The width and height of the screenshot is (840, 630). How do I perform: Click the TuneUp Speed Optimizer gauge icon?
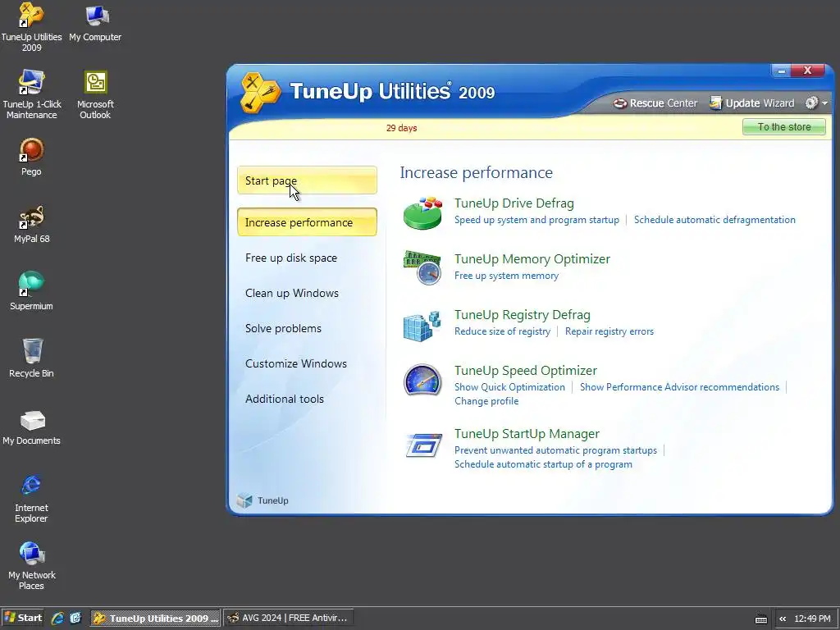pos(422,380)
